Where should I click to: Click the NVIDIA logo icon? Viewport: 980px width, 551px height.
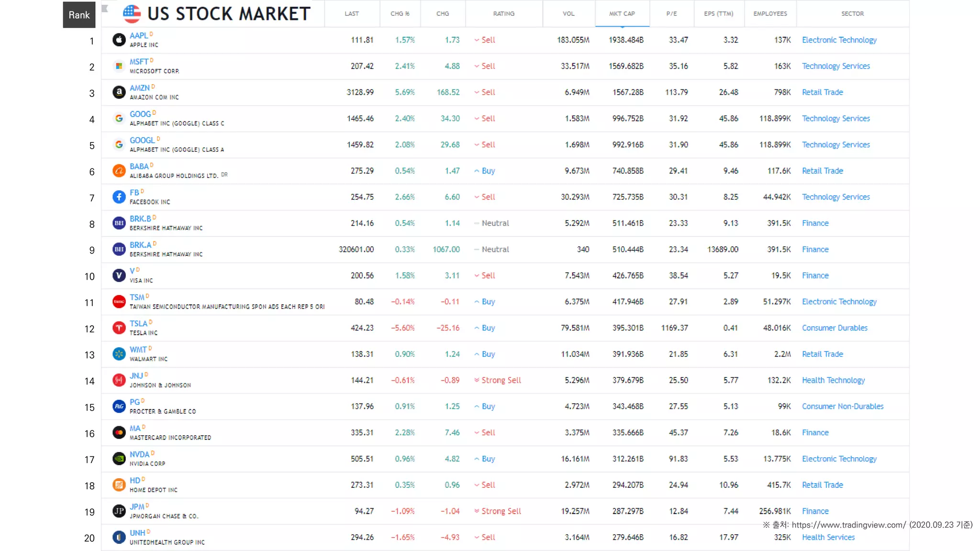[x=119, y=459]
